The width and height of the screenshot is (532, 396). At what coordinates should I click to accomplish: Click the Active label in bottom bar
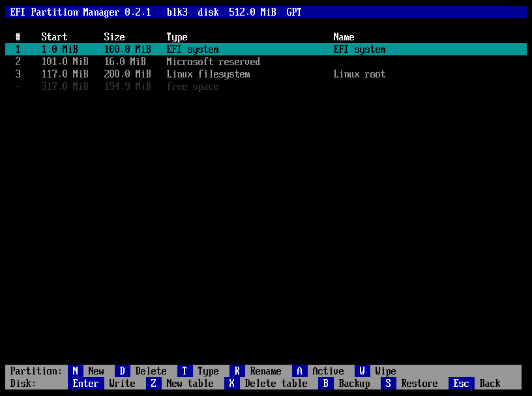coord(328,371)
